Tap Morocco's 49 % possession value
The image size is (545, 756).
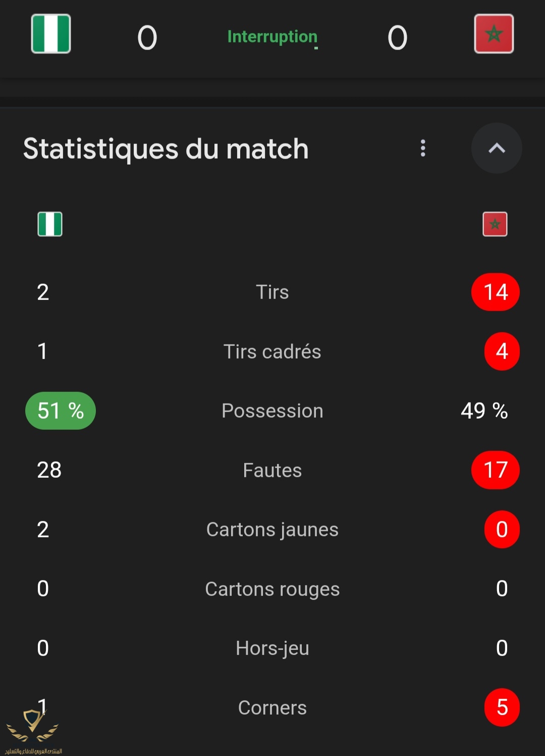484,411
